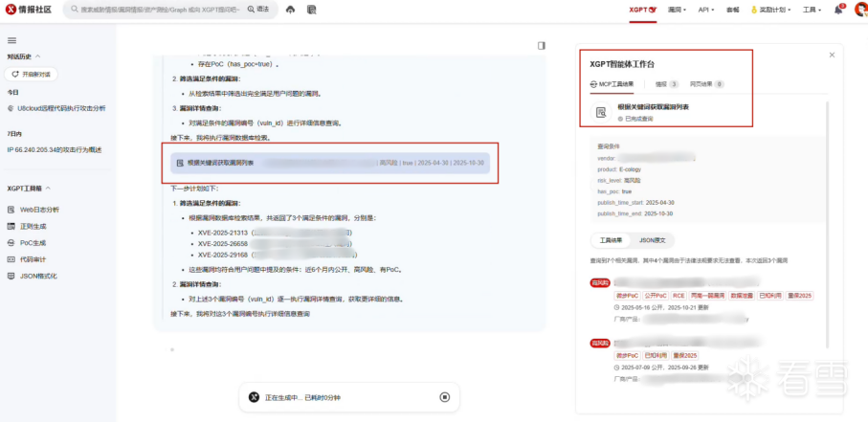This screenshot has width=868, height=423.
Task: Click the RCE tag
Action: 679,297
